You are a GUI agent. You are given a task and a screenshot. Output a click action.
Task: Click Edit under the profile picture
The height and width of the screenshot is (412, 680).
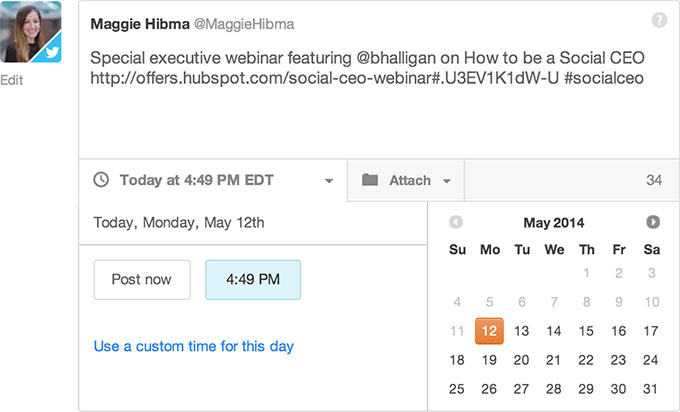12,81
